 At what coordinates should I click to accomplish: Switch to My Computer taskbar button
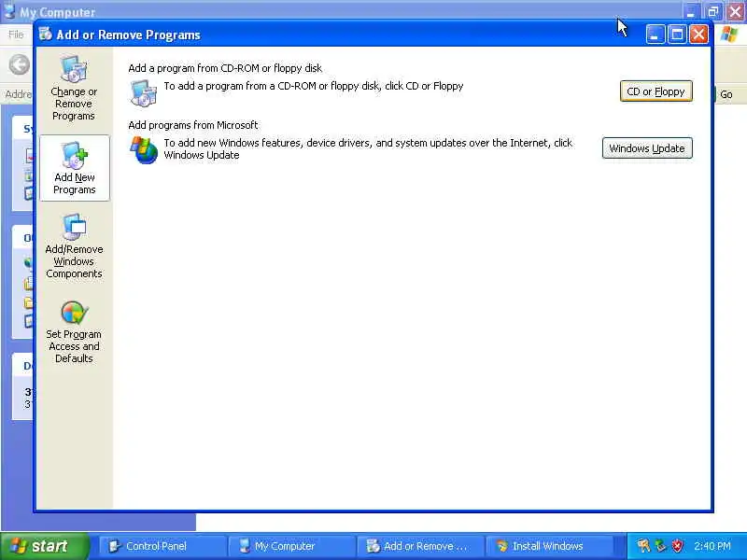(x=291, y=546)
